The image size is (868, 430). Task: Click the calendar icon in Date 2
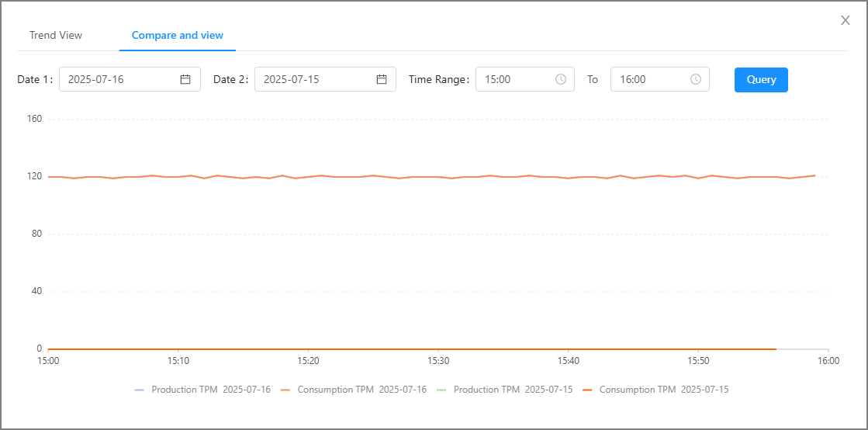tap(382, 79)
